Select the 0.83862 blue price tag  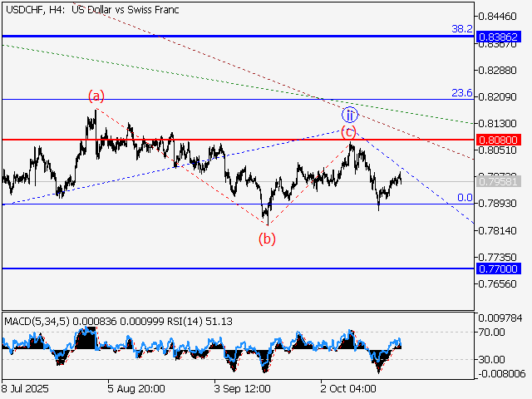[x=499, y=37]
